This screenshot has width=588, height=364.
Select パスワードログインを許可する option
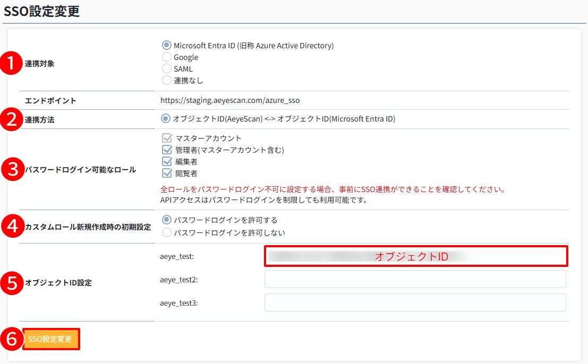click(x=167, y=220)
